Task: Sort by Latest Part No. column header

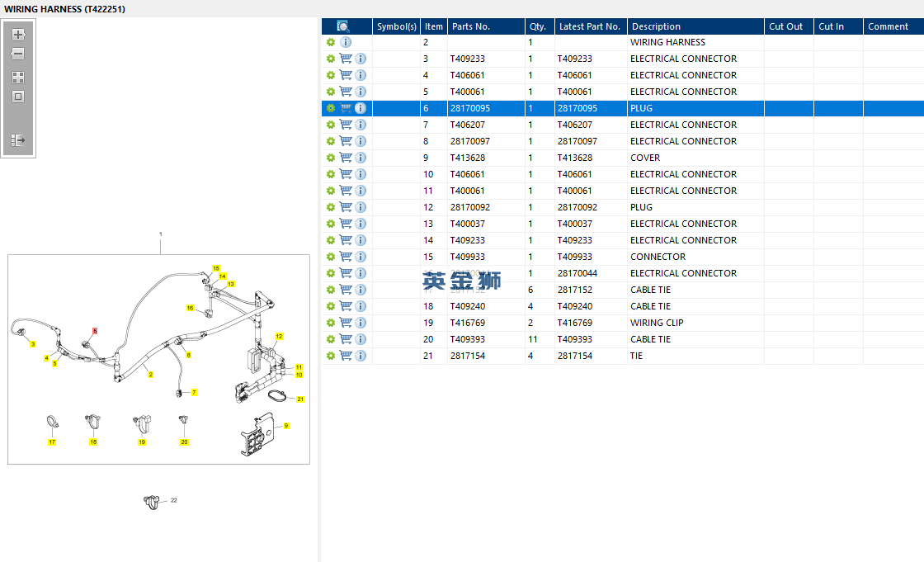Action: click(x=591, y=26)
